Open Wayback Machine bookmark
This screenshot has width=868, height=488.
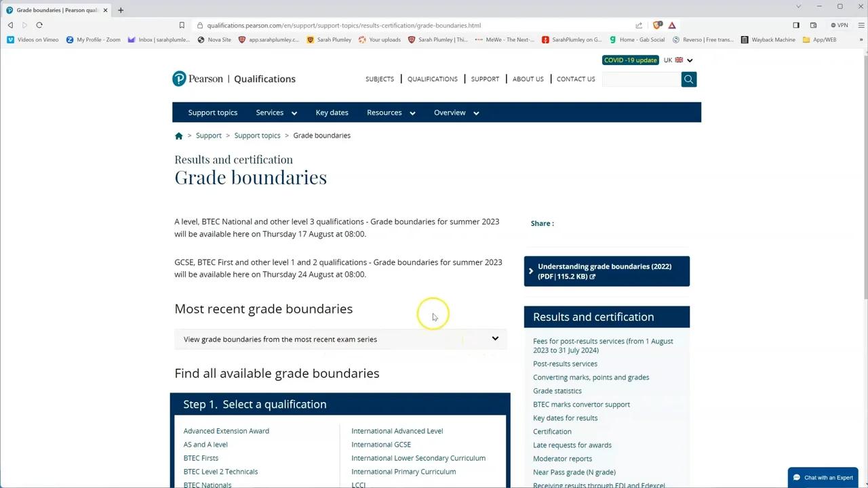point(768,40)
